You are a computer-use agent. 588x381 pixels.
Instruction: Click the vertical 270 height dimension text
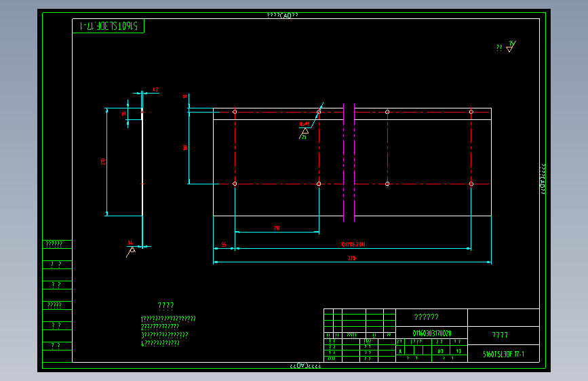(x=103, y=161)
